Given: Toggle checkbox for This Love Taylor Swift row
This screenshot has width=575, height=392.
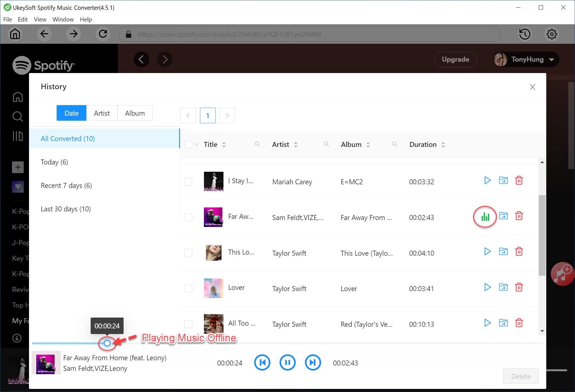Looking at the screenshot, I should pos(188,253).
